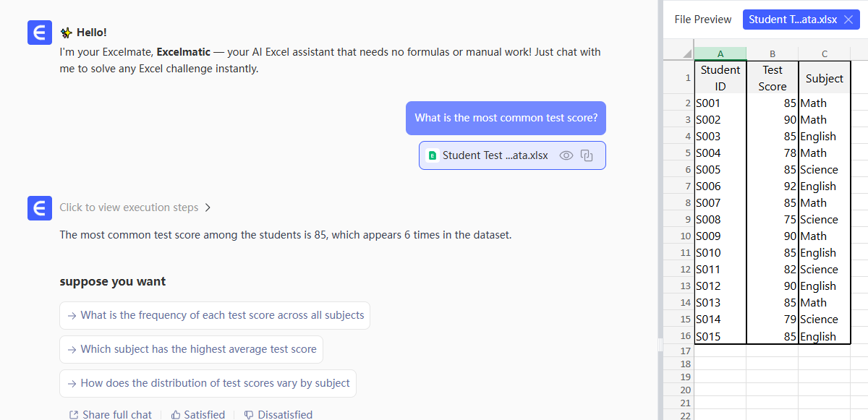Select column C header in spreadsheet
Screen dimensions: 868x420
pos(825,53)
